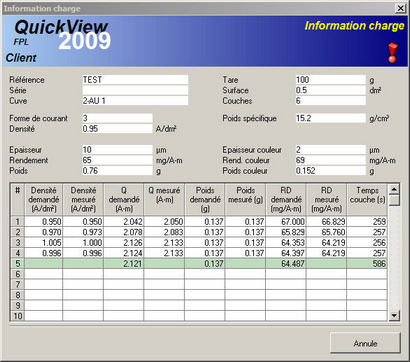Click cell value 259 in Temps couche
The height and width of the screenshot is (362, 410).
coord(367,221)
